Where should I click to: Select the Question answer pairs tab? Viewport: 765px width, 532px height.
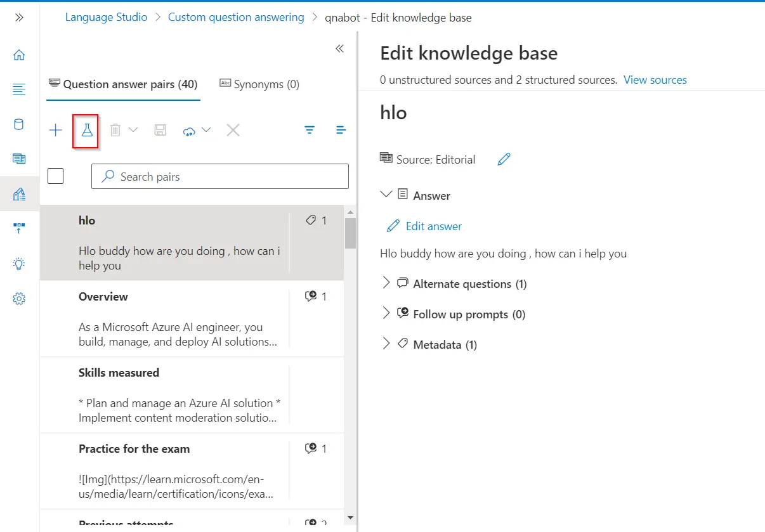[123, 84]
